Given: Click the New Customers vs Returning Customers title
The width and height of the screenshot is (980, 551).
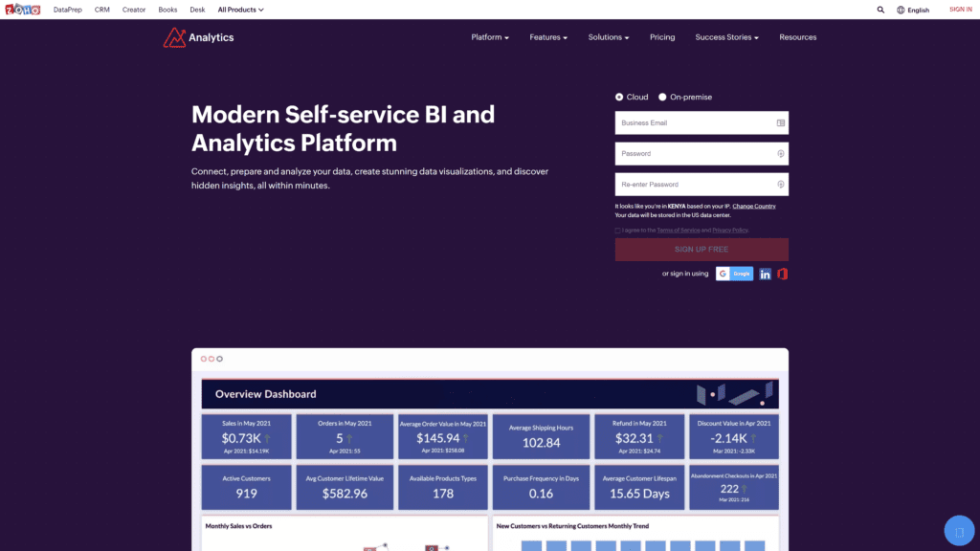Looking at the screenshot, I should point(572,526).
